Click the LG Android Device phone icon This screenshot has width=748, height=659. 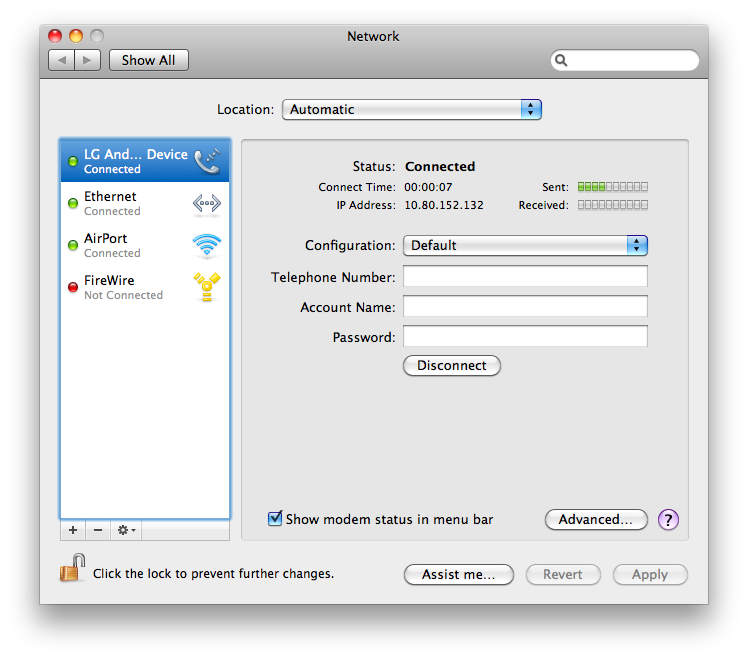(x=207, y=160)
